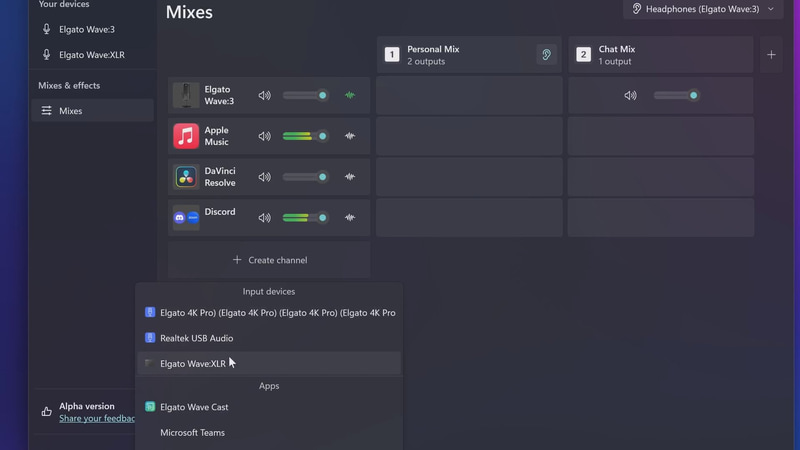Click the Personal Mix number 1 badge

pos(392,55)
